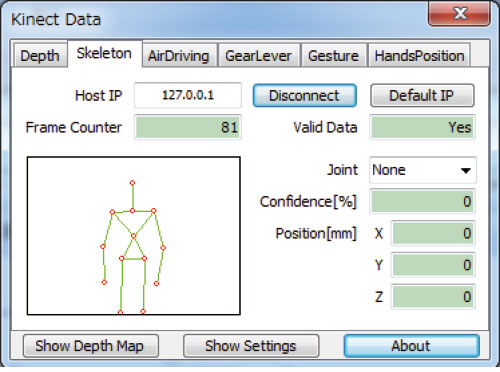Click the Confidence percentage field
Viewport: 500px width, 372px height.
click(x=423, y=202)
